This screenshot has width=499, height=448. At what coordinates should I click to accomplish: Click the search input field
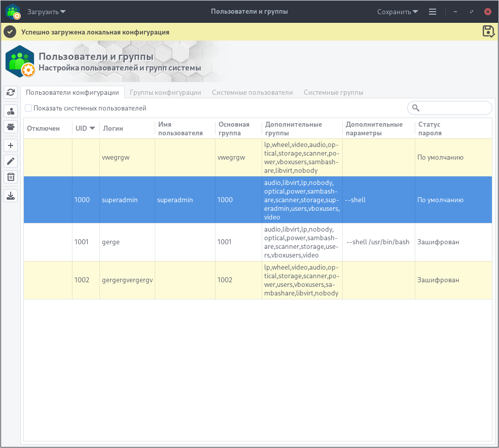coord(453,108)
